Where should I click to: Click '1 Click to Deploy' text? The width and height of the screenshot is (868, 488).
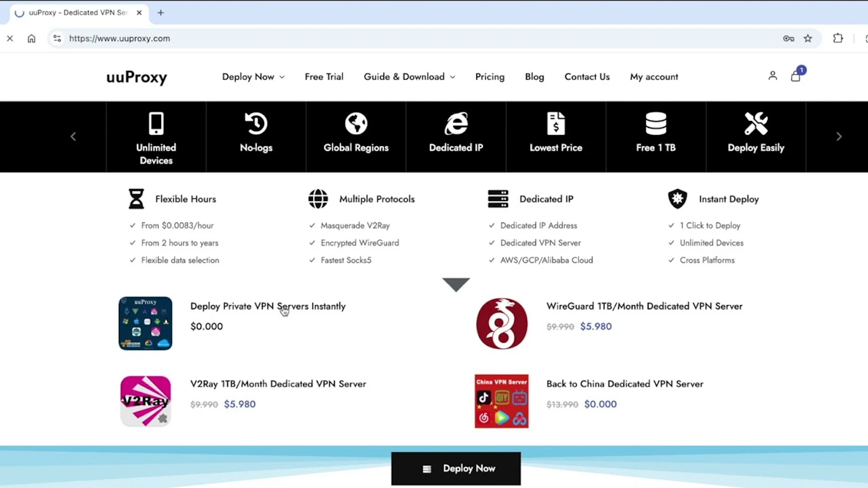(710, 226)
